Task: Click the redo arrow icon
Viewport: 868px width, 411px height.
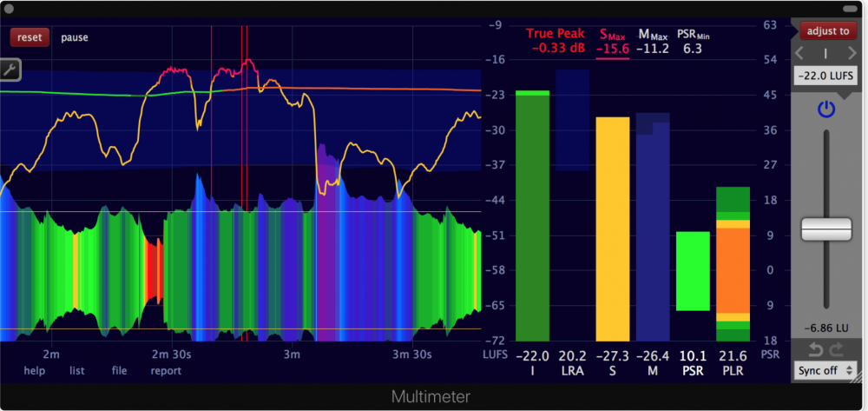Action: pos(836,348)
